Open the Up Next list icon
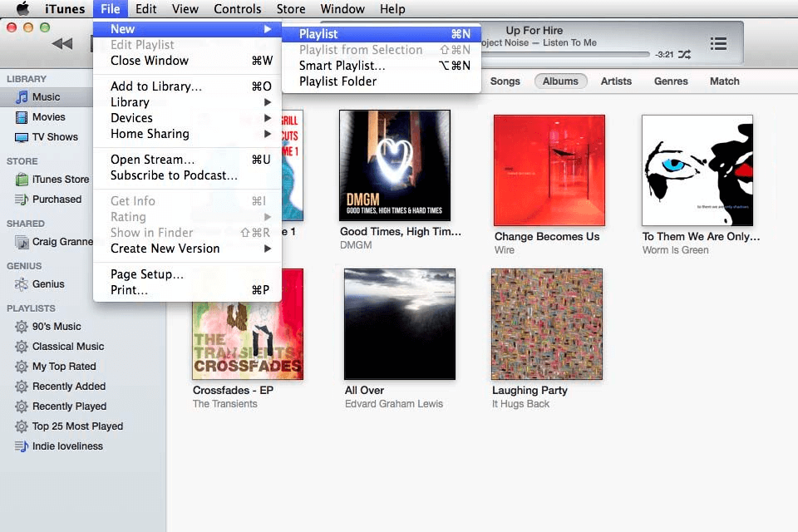798x532 pixels. point(718,43)
